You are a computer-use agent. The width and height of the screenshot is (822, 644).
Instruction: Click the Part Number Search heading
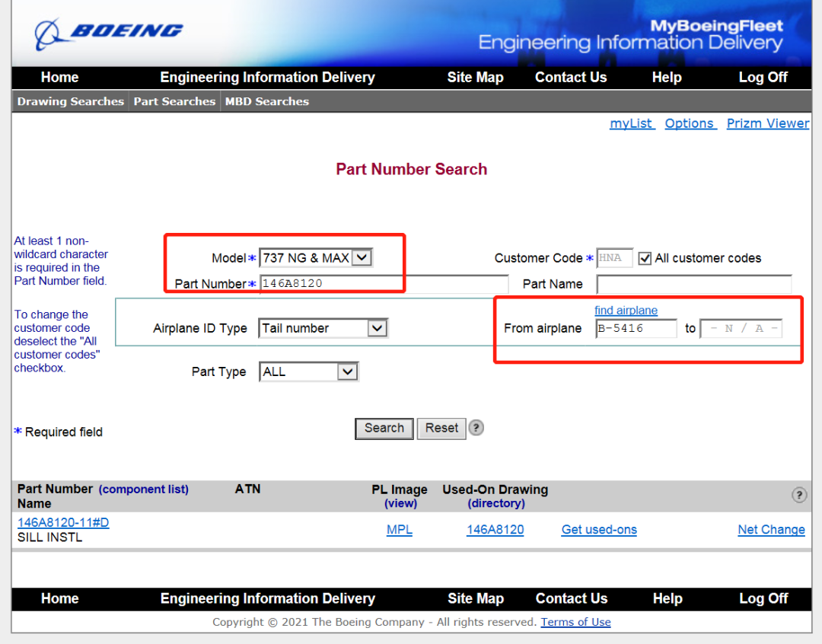coord(412,169)
